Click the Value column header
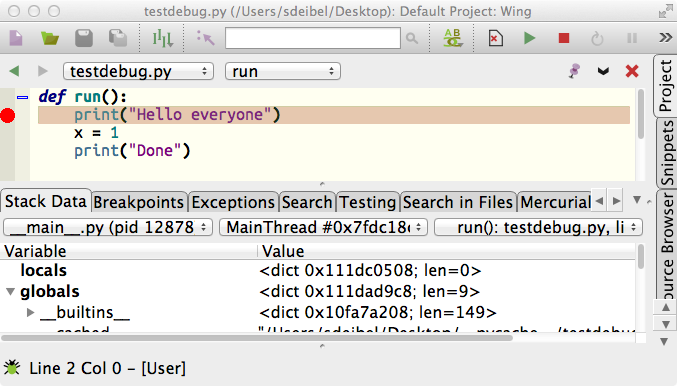This screenshot has width=677, height=386. (x=447, y=251)
